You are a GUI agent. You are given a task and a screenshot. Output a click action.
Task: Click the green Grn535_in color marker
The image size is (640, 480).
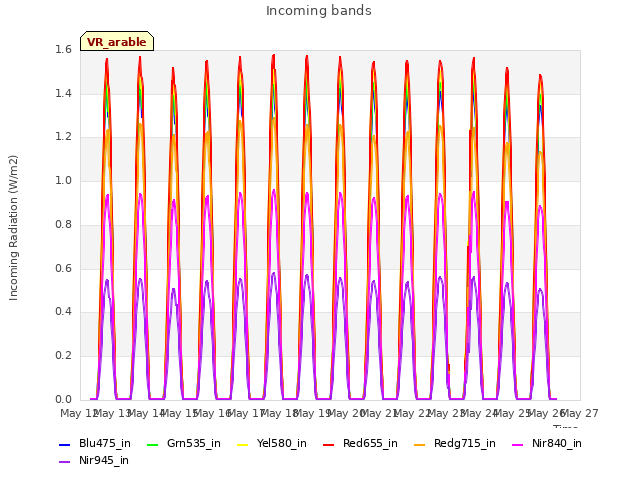(152, 444)
